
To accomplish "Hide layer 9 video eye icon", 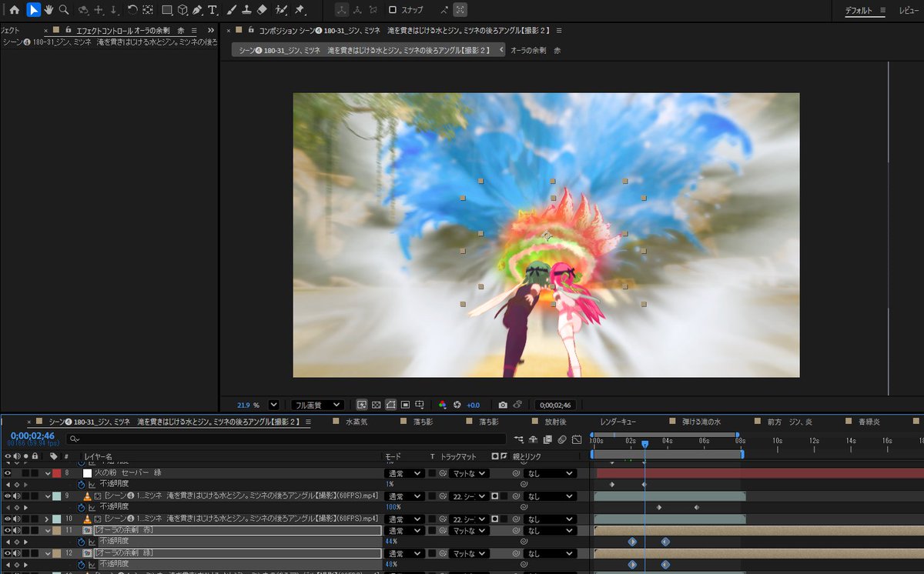I will click(x=8, y=496).
